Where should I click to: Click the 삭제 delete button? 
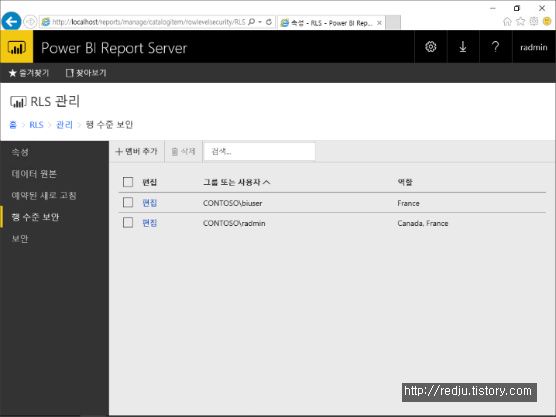click(x=183, y=152)
